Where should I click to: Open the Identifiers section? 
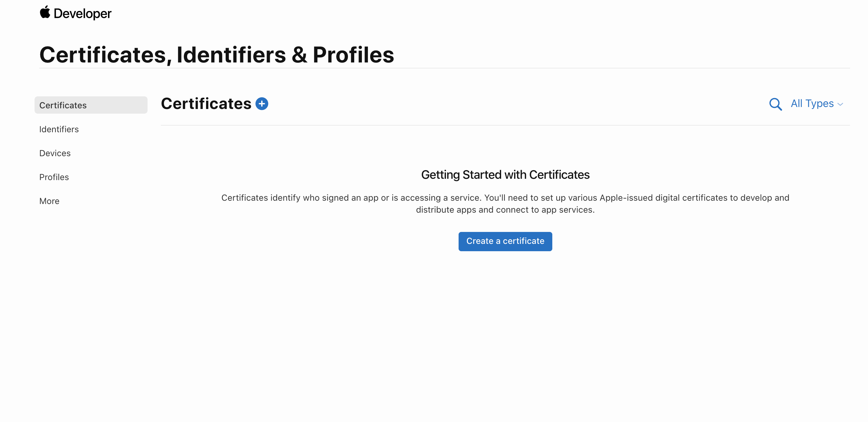tap(59, 129)
